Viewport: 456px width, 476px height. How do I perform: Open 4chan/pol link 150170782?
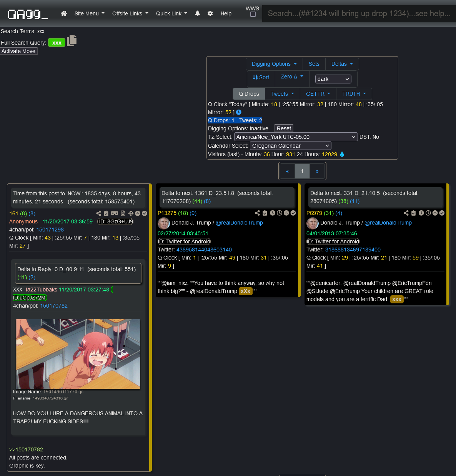tap(54, 306)
